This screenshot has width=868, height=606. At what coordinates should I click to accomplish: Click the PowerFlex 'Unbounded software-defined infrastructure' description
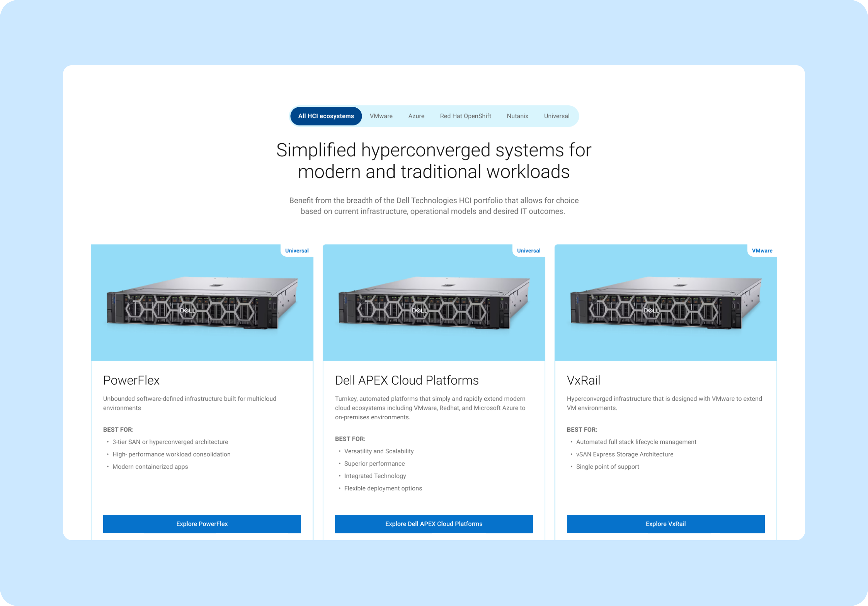[190, 403]
